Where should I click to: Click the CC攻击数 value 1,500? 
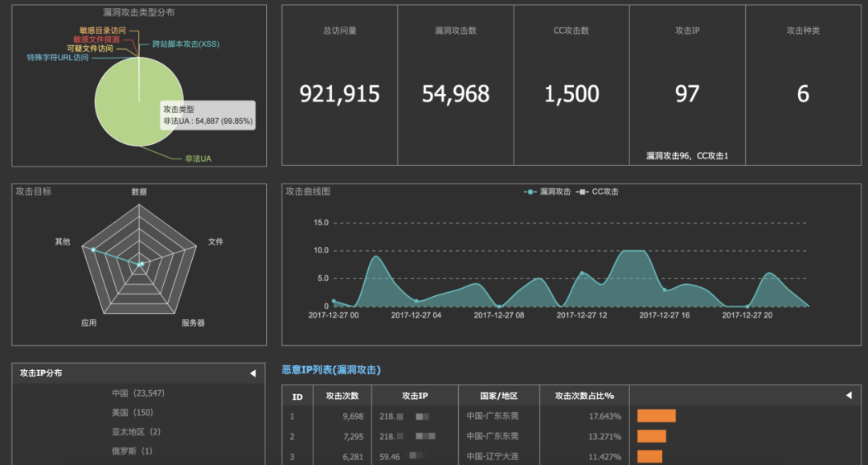coord(571,93)
